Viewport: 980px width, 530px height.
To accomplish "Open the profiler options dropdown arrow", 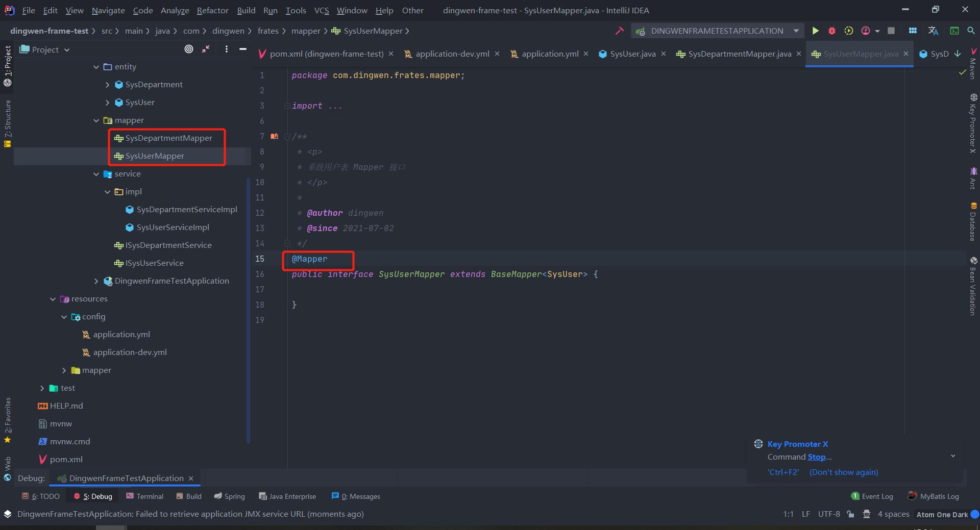I will click(x=877, y=31).
